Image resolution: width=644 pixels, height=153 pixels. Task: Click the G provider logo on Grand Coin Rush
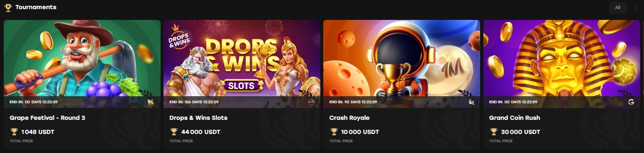coord(631,102)
